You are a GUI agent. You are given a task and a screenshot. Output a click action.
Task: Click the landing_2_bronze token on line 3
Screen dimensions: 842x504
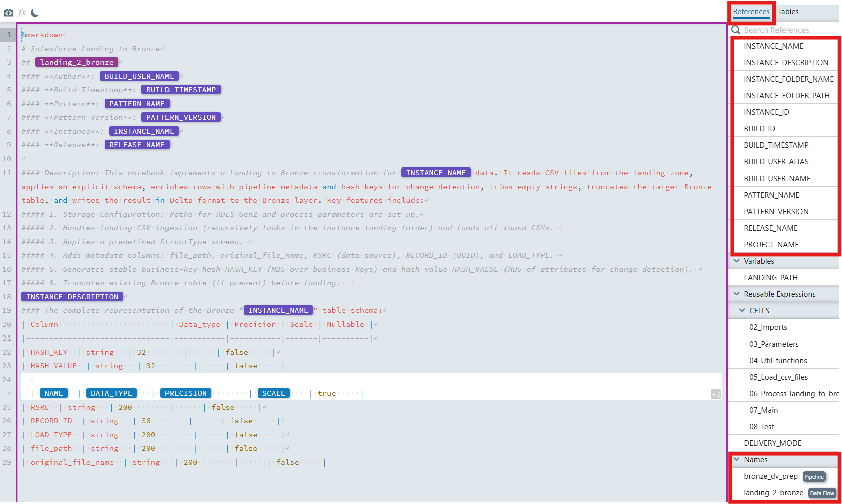click(77, 62)
